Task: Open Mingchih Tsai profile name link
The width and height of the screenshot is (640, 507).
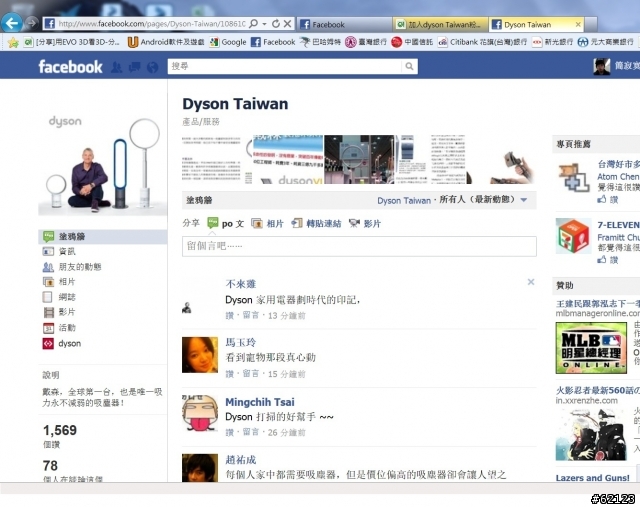Action: tap(260, 402)
